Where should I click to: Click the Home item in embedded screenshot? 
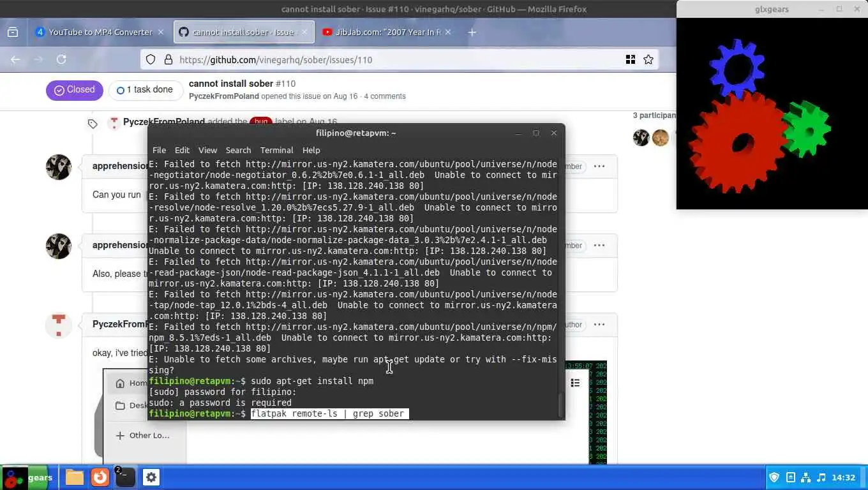coord(131,383)
